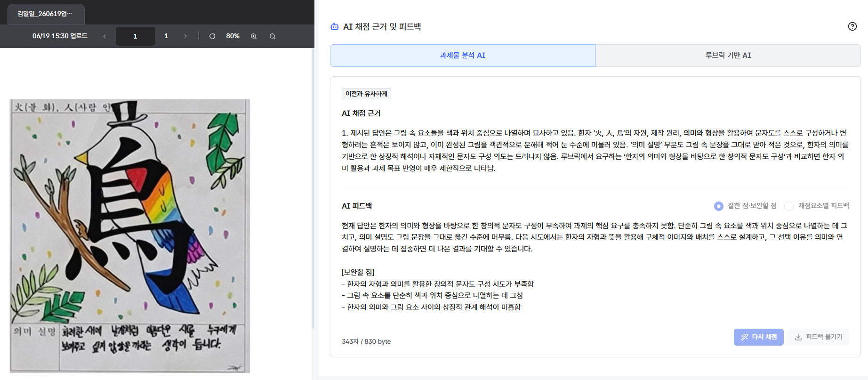Click the AI 채점 근거 heading
The width and height of the screenshot is (868, 380).
point(361,113)
